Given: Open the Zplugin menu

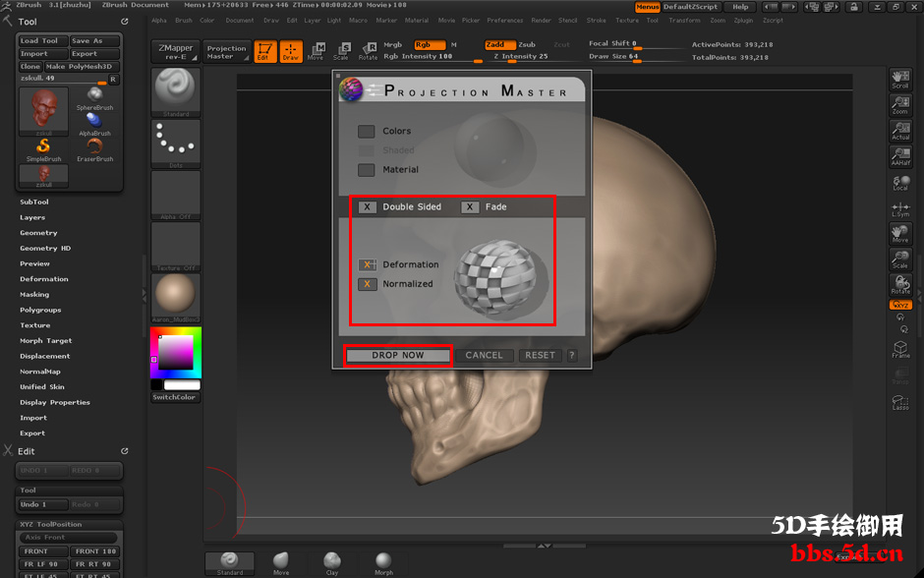Looking at the screenshot, I should click(x=743, y=21).
